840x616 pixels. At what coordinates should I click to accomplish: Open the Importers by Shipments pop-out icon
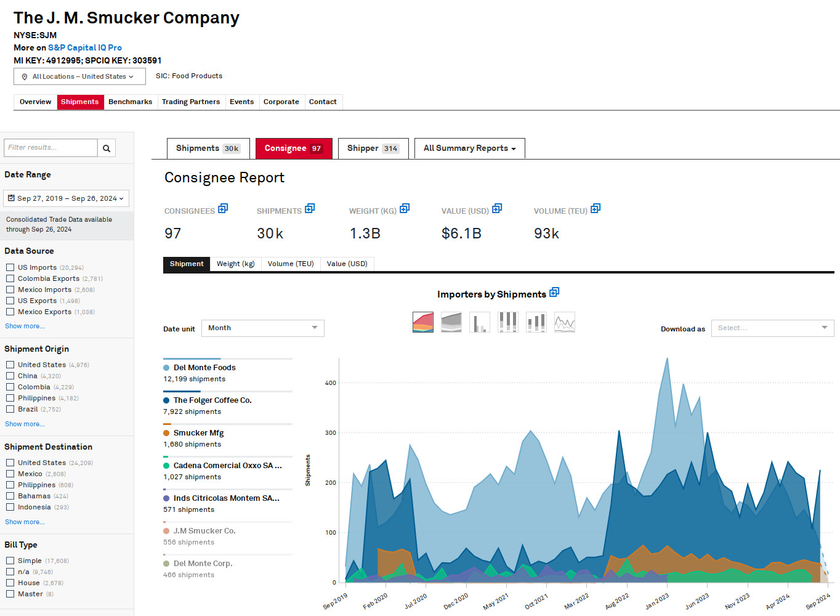point(554,292)
